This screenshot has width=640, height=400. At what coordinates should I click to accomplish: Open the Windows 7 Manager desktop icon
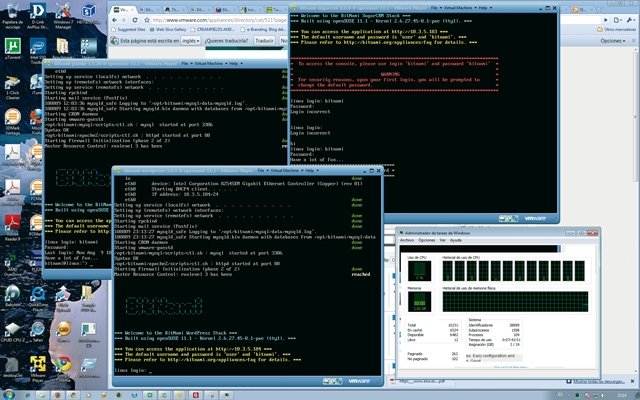click(x=63, y=16)
